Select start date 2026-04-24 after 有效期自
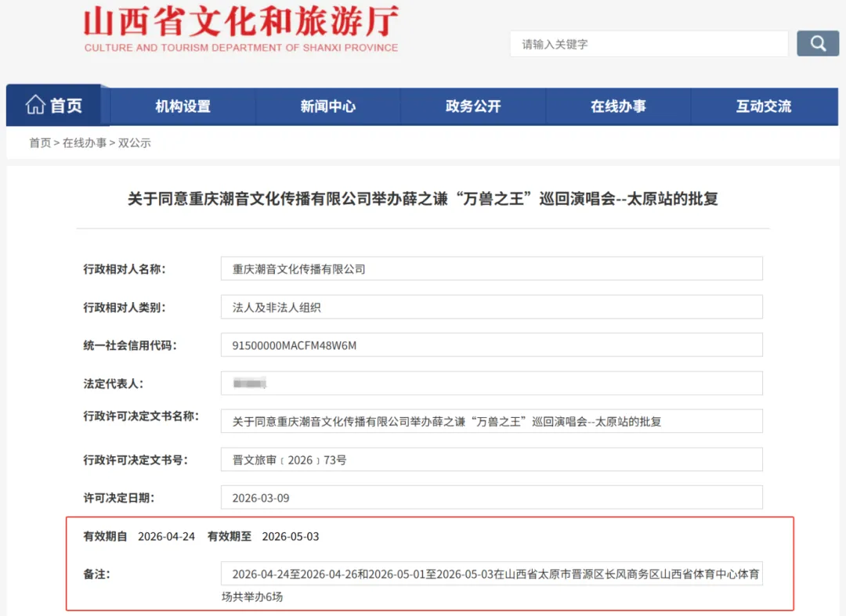The width and height of the screenshot is (846, 616). coord(166,536)
